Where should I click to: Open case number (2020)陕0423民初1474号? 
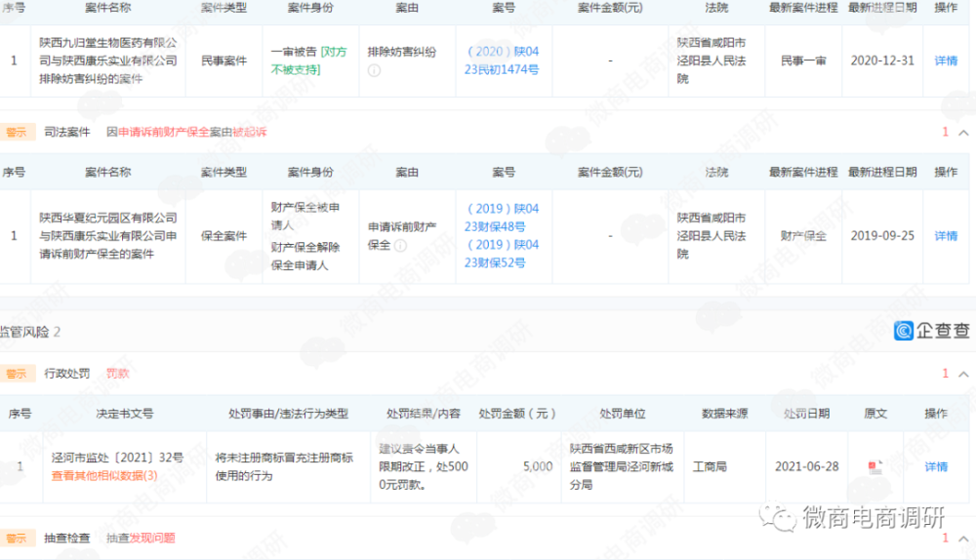503,60
